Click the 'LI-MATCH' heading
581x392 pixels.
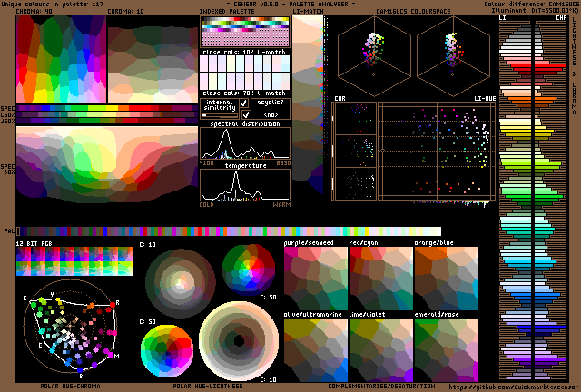click(x=308, y=11)
